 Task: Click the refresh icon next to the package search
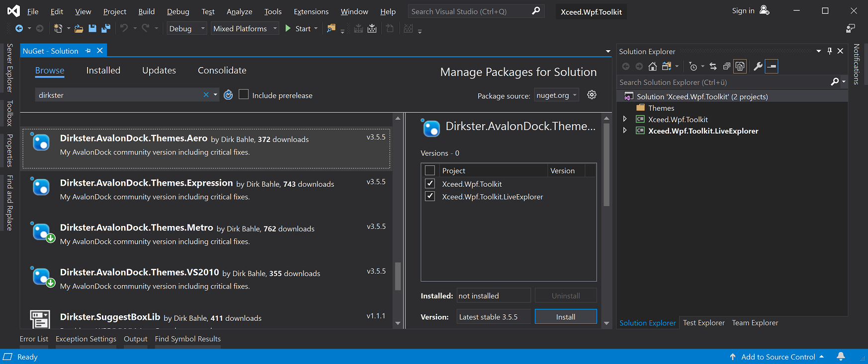(x=228, y=95)
